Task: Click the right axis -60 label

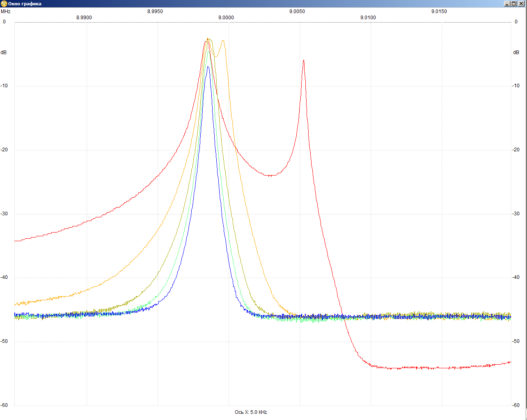Action: pos(516,405)
